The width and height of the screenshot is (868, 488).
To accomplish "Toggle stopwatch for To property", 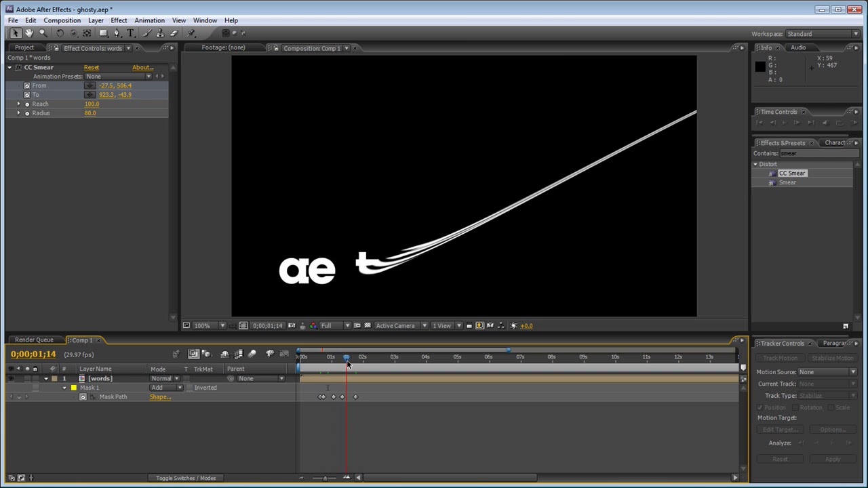I will [27, 95].
